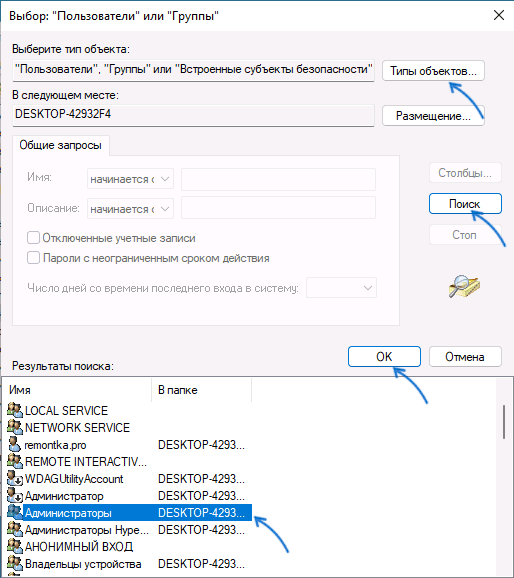
Task: Click the Администраторы group icon
Action: click(15, 513)
